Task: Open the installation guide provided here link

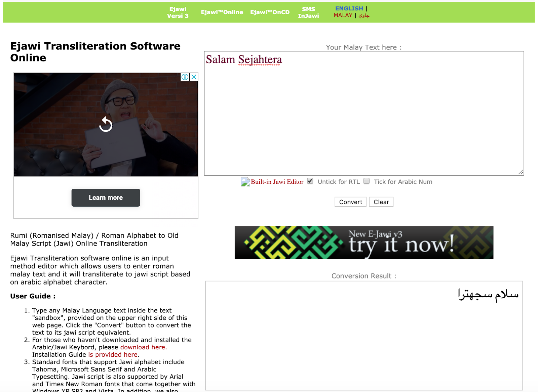Action: tap(113, 355)
